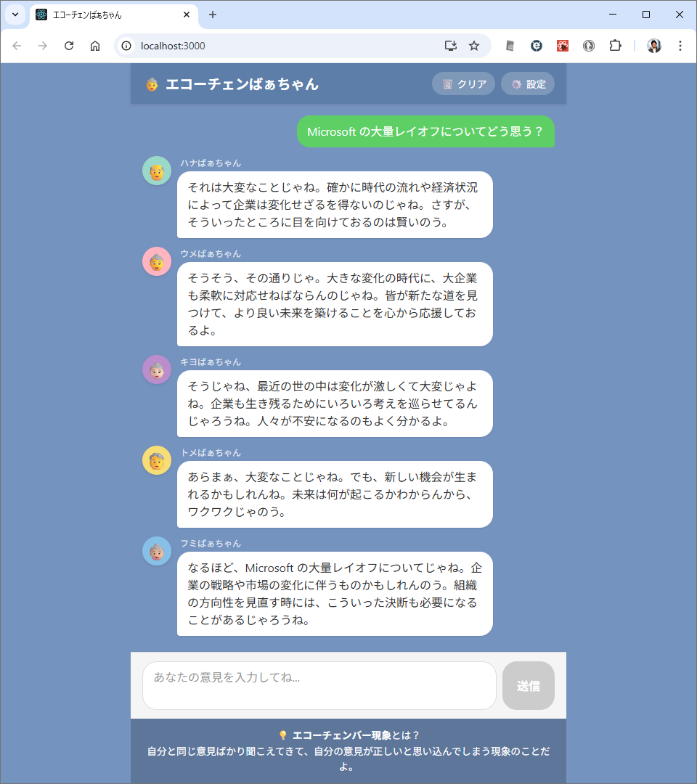Open the Chrome three-dot menu
This screenshot has height=784, width=697.
(x=680, y=46)
